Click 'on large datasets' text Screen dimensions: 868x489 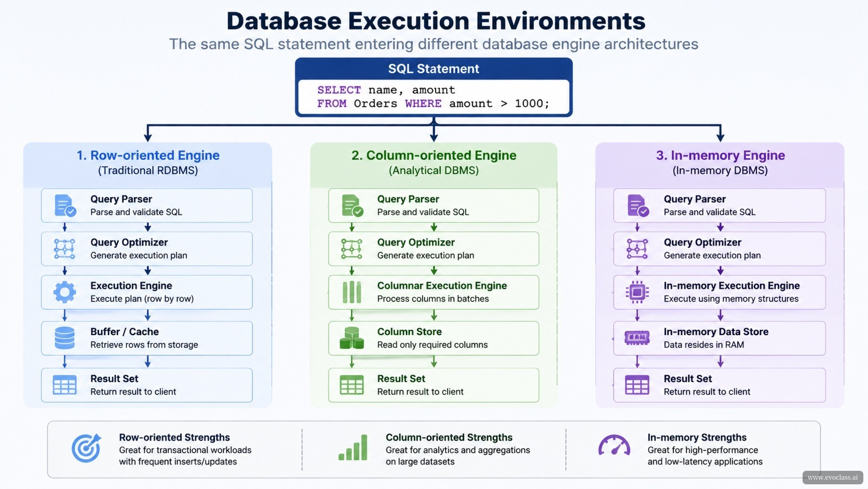click(420, 461)
